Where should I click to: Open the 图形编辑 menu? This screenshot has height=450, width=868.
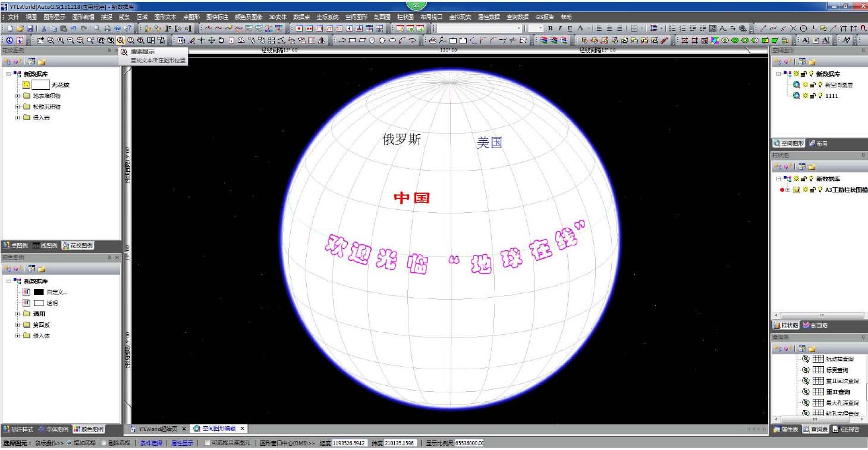coord(83,17)
